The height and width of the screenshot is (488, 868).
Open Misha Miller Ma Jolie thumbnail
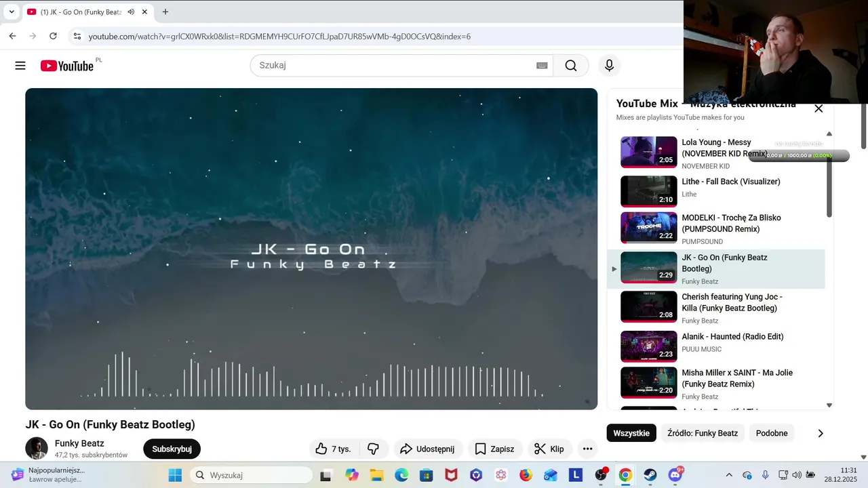(649, 383)
